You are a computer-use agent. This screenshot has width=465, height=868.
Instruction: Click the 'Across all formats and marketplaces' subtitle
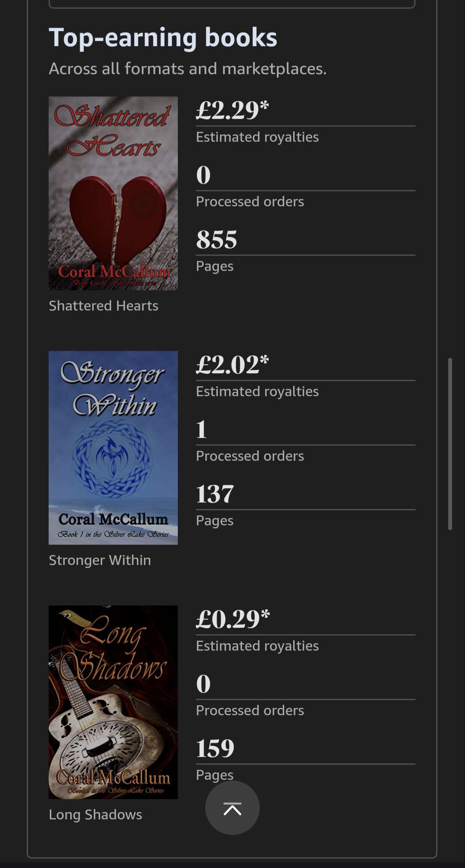[188, 69]
